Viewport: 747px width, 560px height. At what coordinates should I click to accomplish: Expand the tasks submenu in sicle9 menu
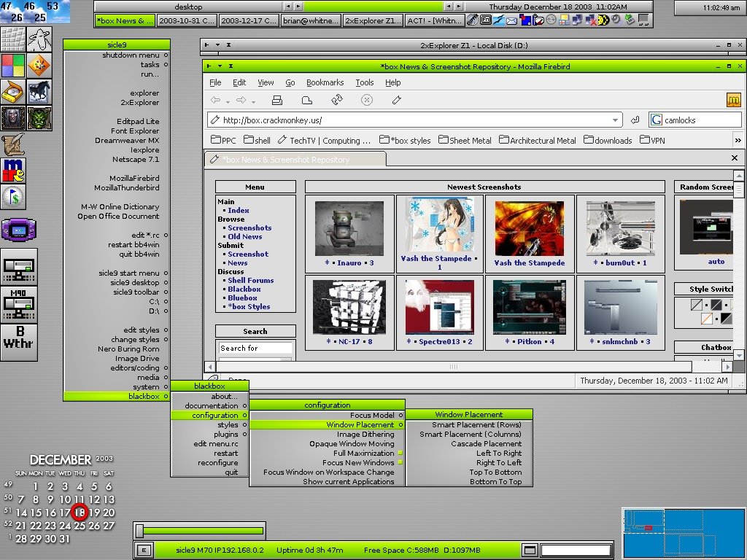[117, 65]
